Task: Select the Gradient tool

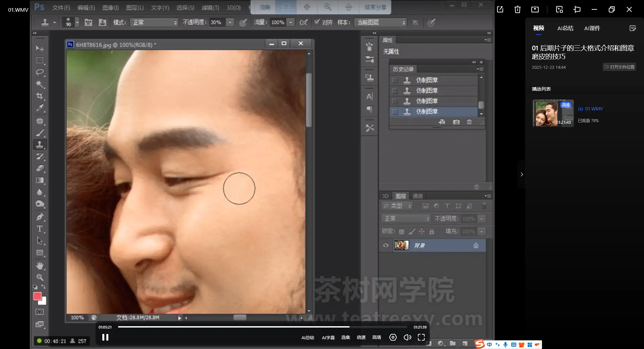Action: pyautogui.click(x=40, y=180)
